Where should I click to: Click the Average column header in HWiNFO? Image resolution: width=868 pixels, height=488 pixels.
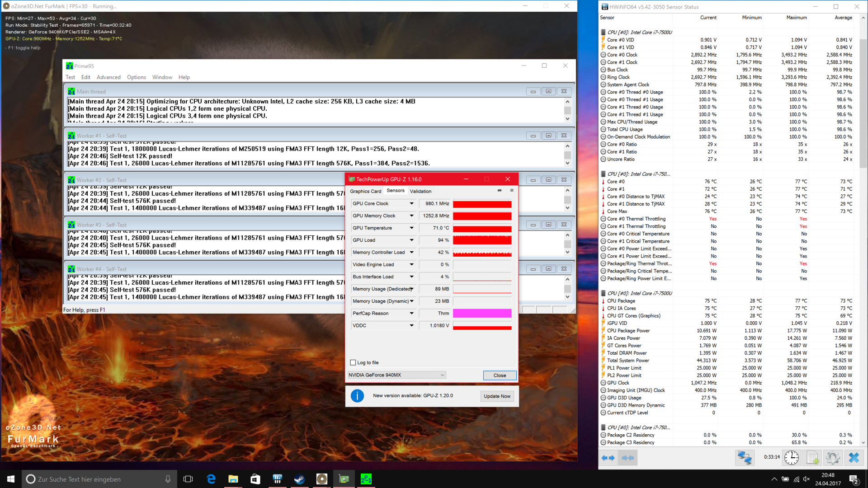click(x=843, y=18)
